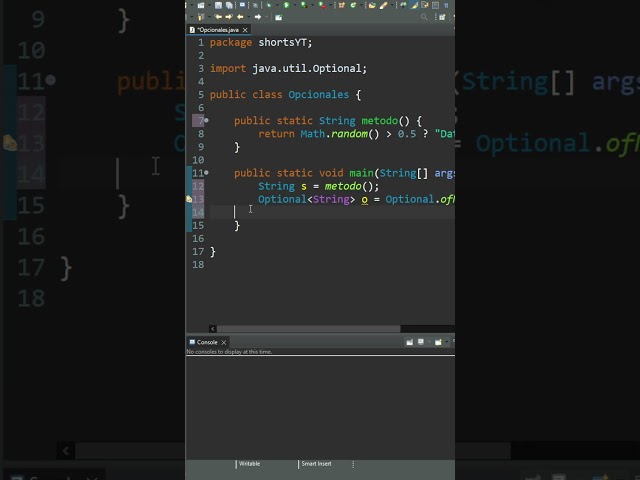Expand the External Tools dropdown arrow
Image resolution: width=640 pixels, height=480 pixels.
point(331,5)
